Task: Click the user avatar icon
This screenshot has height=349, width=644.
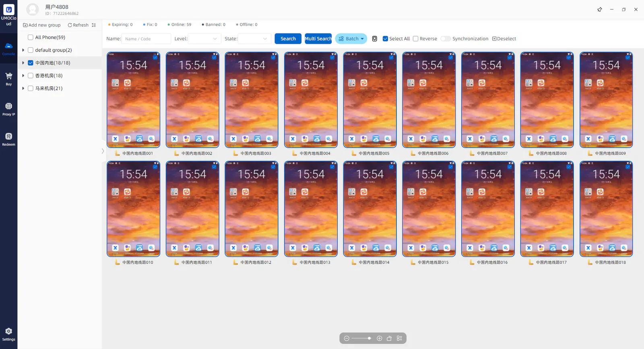Action: click(x=33, y=9)
